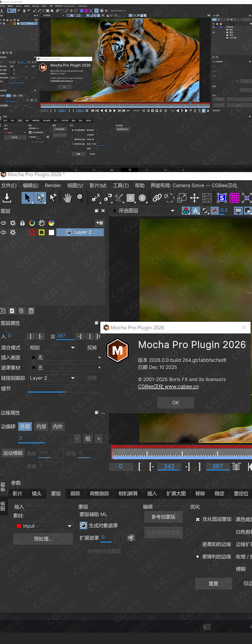
Task: Click OK in the Mocha Pro about dialog
Action: (176, 402)
